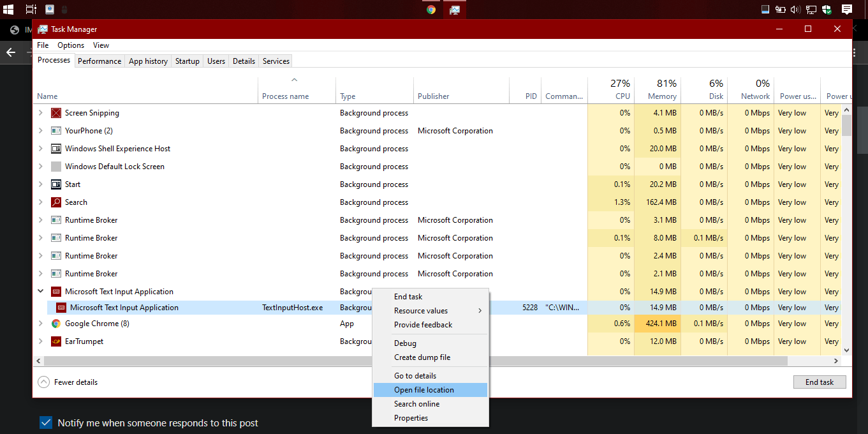This screenshot has height=434, width=868.
Task: Sort by the Memory column header
Action: (x=658, y=90)
